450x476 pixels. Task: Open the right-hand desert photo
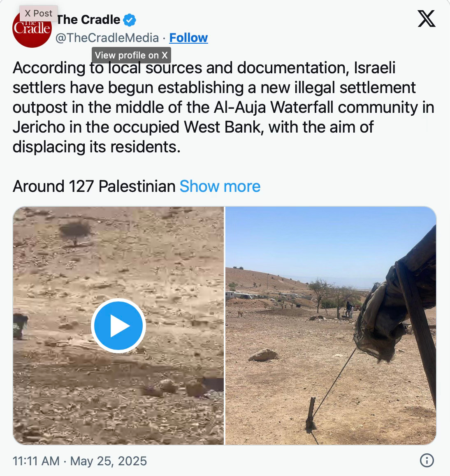coord(331,325)
